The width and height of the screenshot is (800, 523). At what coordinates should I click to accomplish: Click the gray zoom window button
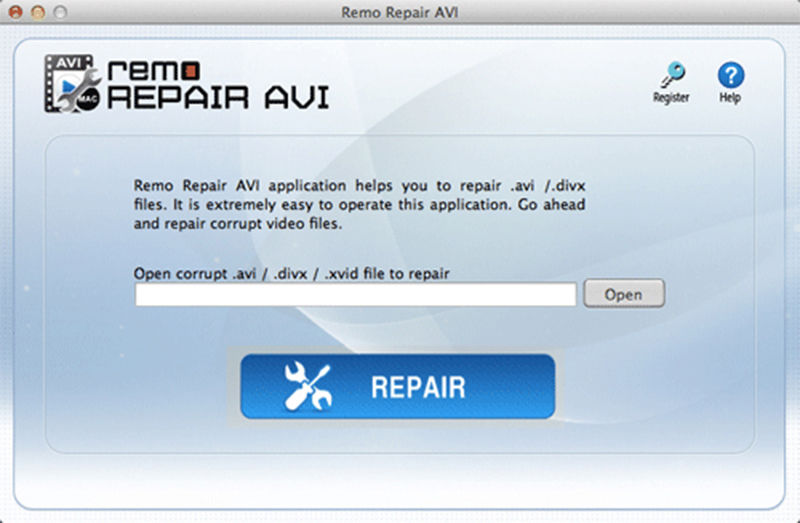click(60, 12)
